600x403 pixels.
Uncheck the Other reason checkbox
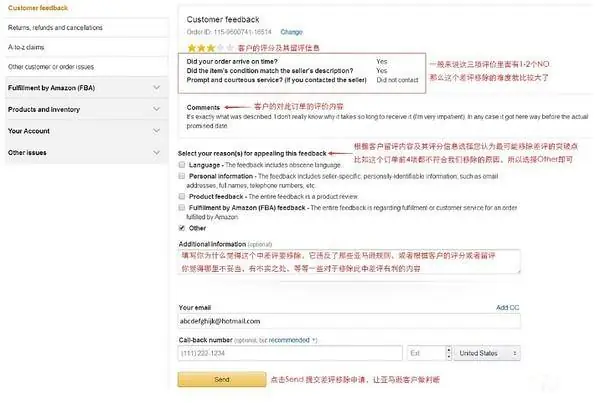point(182,228)
